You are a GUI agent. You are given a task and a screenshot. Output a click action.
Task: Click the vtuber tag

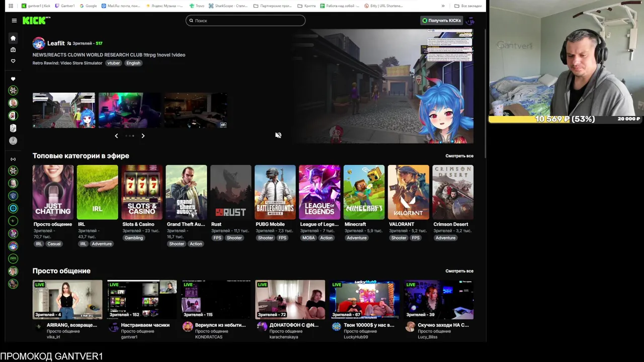[x=114, y=63]
